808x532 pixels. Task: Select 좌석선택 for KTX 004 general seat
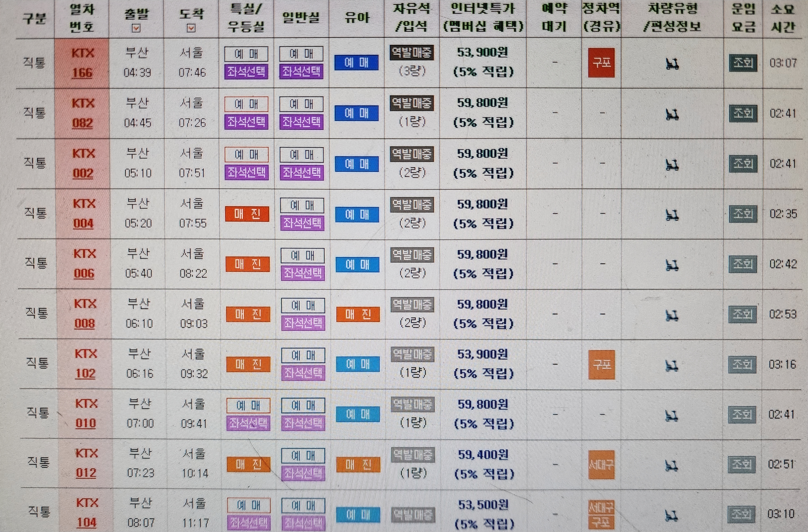click(302, 223)
